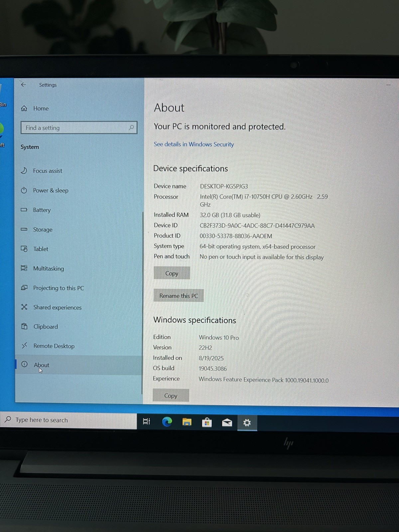Image resolution: width=399 pixels, height=532 pixels.
Task: Click the Projecting to this PC icon
Action: pos(24,288)
